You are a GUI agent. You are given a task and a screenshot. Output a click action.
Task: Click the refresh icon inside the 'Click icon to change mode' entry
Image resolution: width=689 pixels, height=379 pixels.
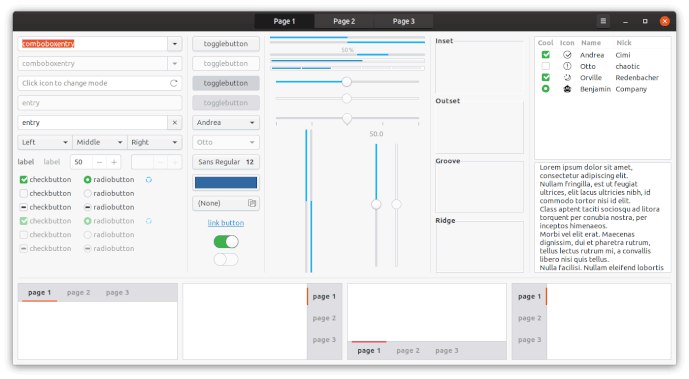tap(174, 83)
